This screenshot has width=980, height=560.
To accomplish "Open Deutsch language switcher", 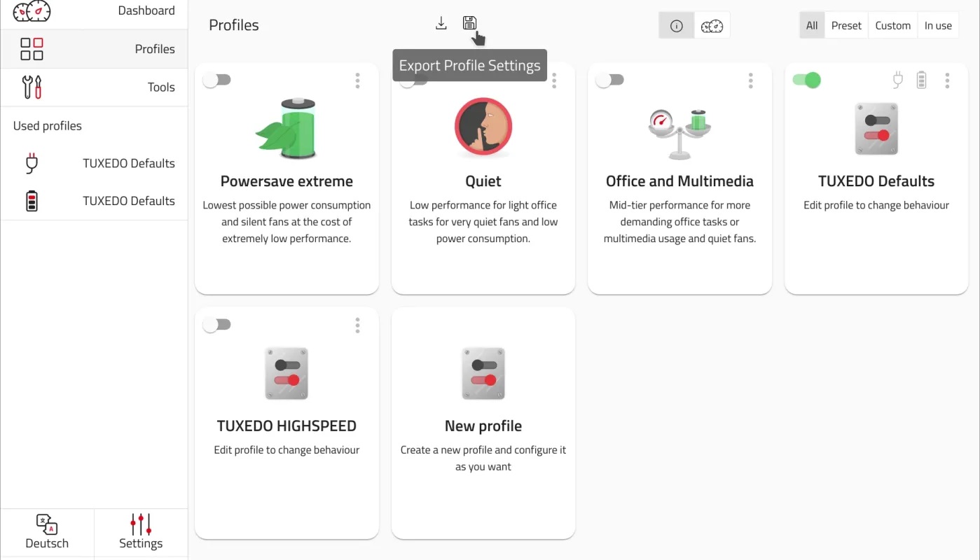I will click(47, 533).
